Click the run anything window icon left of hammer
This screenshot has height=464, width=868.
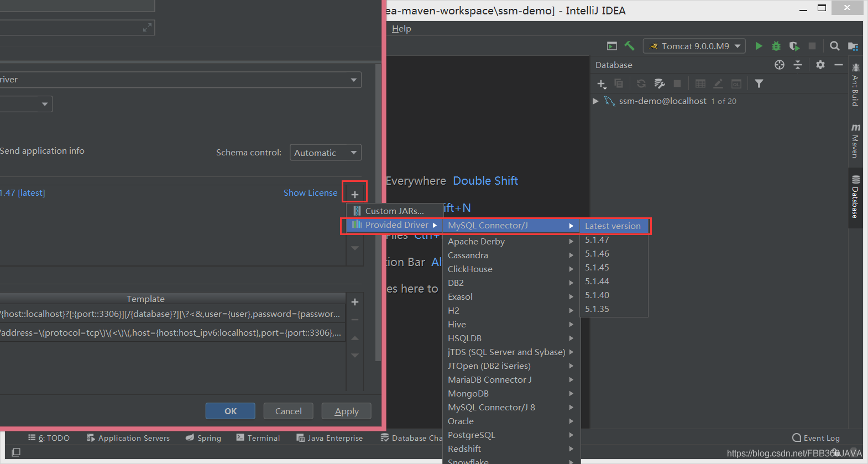click(x=611, y=46)
